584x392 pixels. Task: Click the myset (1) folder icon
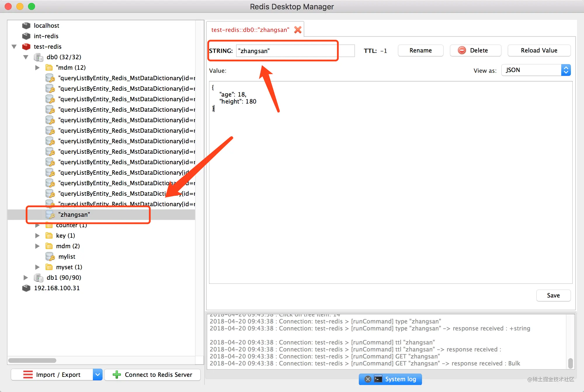[x=49, y=267]
